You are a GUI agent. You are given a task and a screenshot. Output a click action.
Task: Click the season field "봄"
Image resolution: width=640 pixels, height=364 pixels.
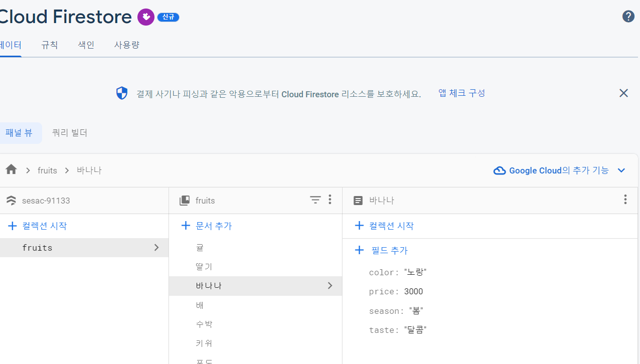coord(416,311)
